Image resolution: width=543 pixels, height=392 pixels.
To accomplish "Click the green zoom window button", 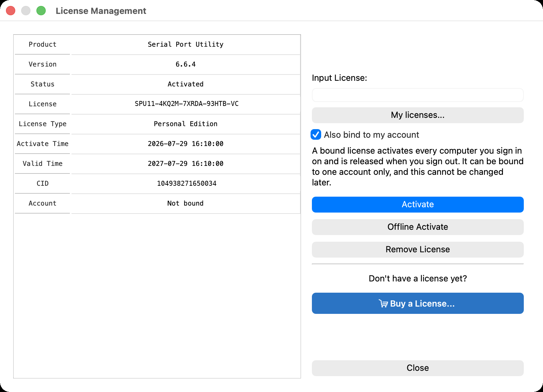I will pyautogui.click(x=41, y=11).
